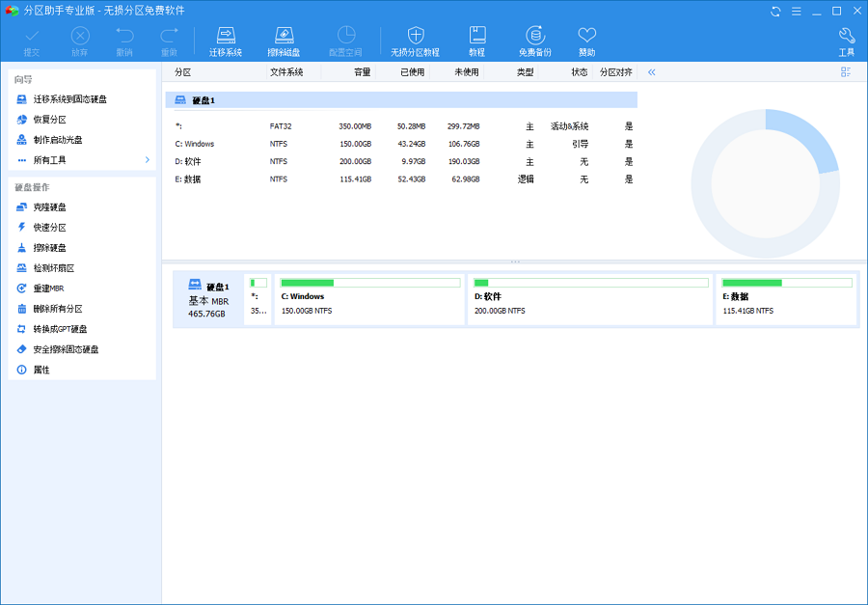Open the 无损分区教程 shield icon
Screen dimensions: 868x605
coord(415,41)
